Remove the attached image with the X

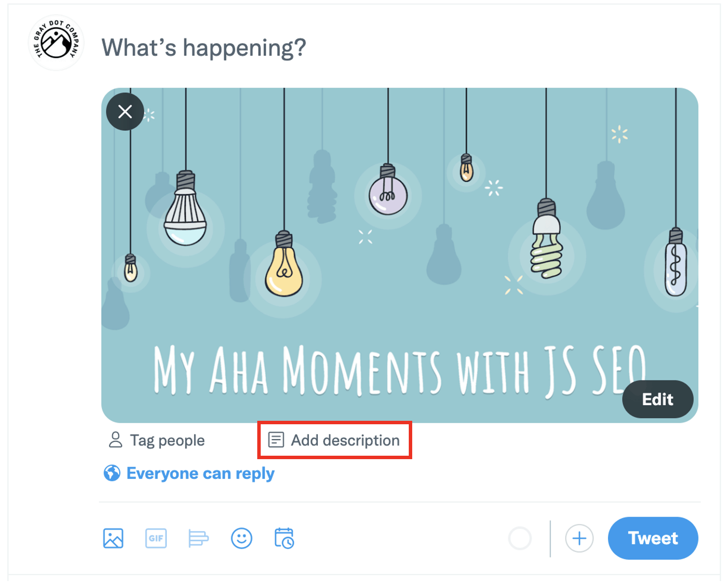click(125, 112)
